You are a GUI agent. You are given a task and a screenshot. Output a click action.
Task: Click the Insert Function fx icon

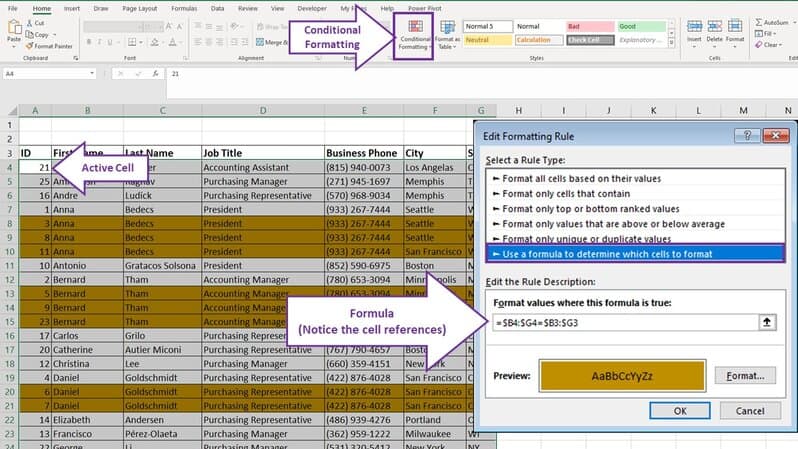[x=155, y=74]
